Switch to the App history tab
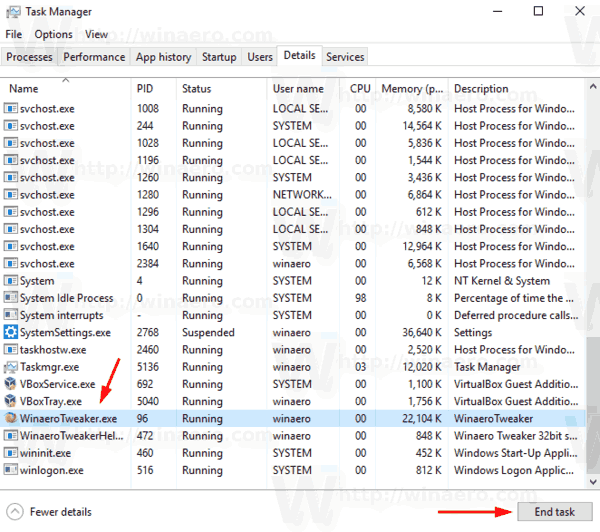This screenshot has width=600, height=532. [163, 57]
